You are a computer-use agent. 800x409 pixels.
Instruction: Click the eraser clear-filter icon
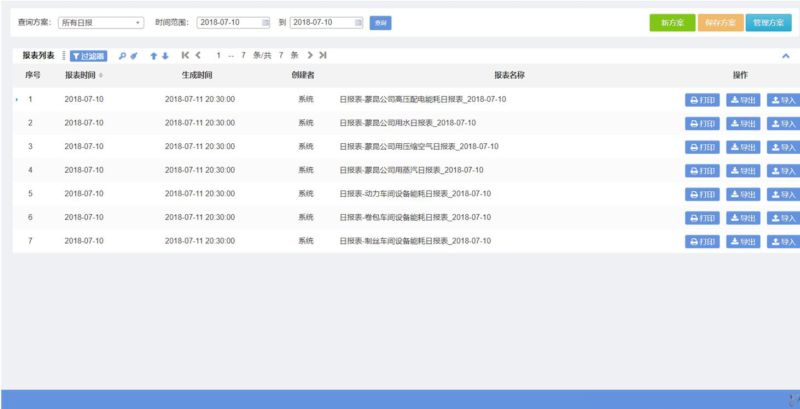pyautogui.click(x=133, y=56)
